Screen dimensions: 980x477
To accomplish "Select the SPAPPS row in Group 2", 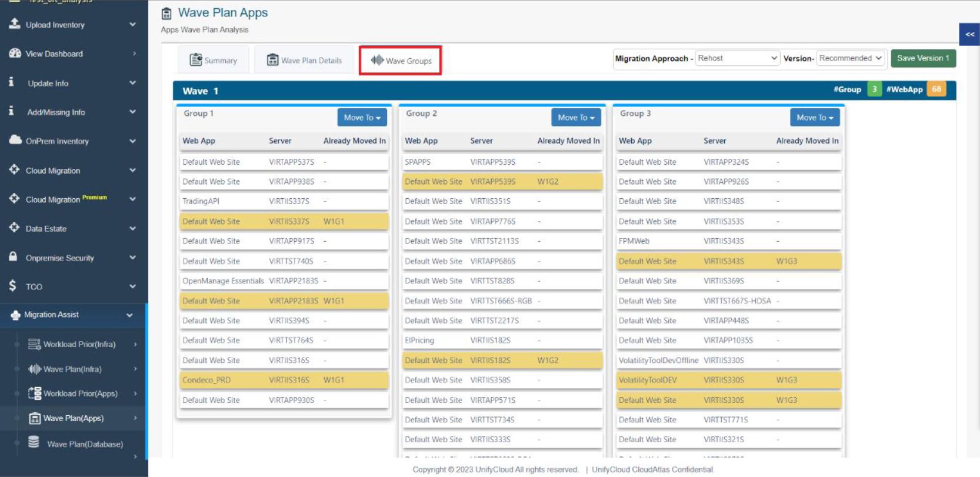I will (503, 162).
